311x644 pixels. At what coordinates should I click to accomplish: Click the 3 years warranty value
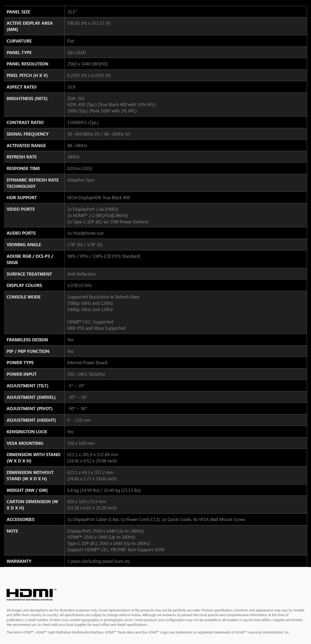coord(98,561)
